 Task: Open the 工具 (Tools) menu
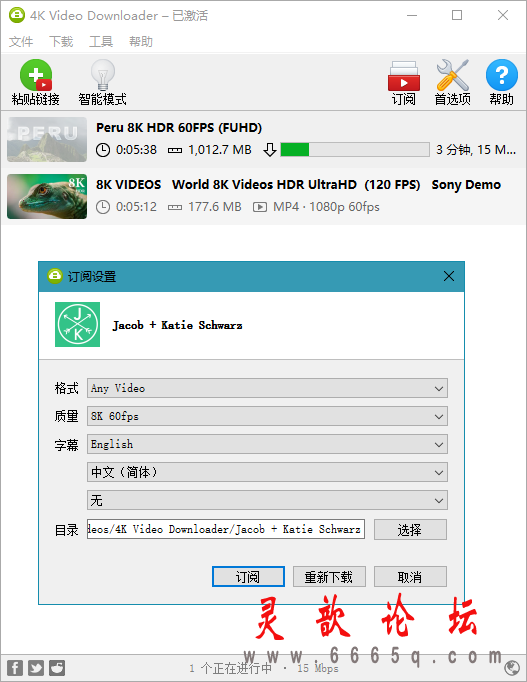click(101, 42)
